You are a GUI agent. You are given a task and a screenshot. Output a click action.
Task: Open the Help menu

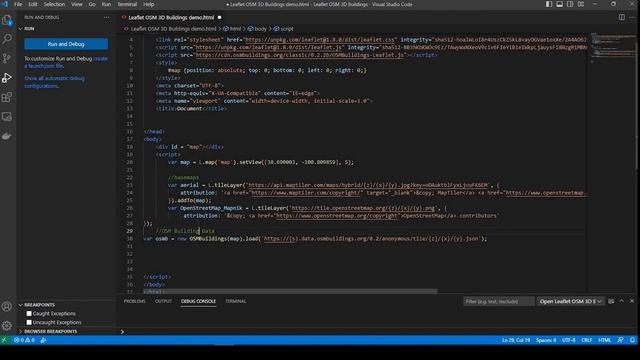(x=149, y=4)
